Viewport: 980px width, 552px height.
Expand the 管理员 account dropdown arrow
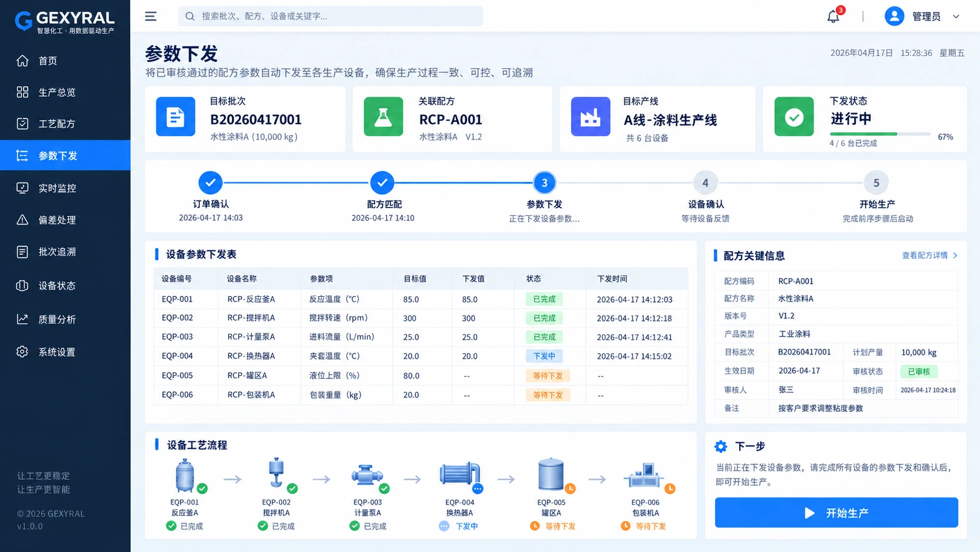coord(956,16)
